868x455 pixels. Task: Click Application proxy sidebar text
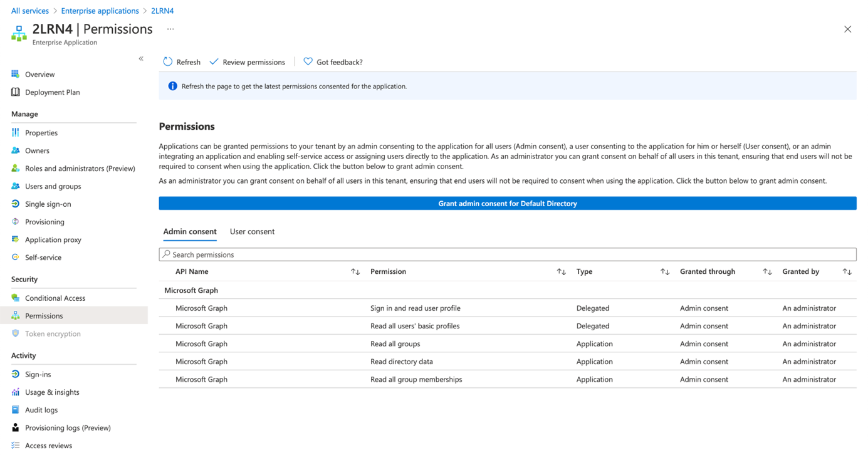click(53, 239)
